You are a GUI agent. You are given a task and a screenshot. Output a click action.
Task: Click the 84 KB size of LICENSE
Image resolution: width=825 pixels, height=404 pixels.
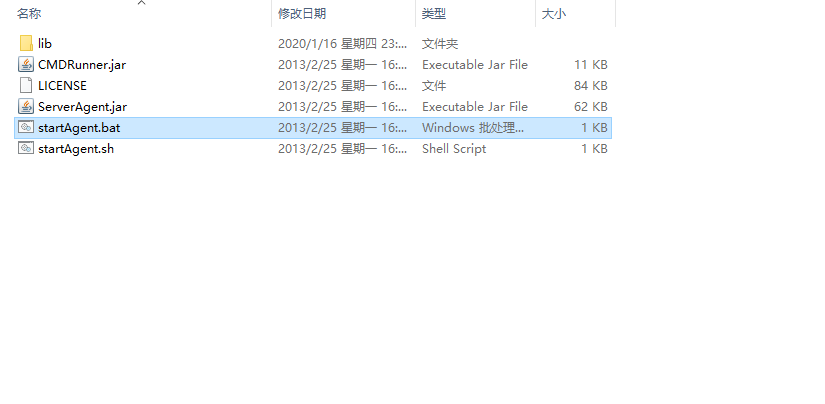tap(591, 86)
